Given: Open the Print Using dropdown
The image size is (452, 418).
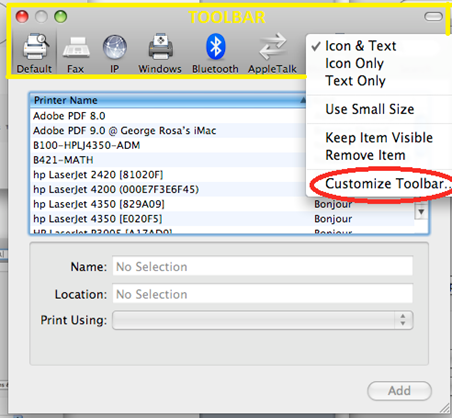Looking at the screenshot, I should pyautogui.click(x=263, y=320).
